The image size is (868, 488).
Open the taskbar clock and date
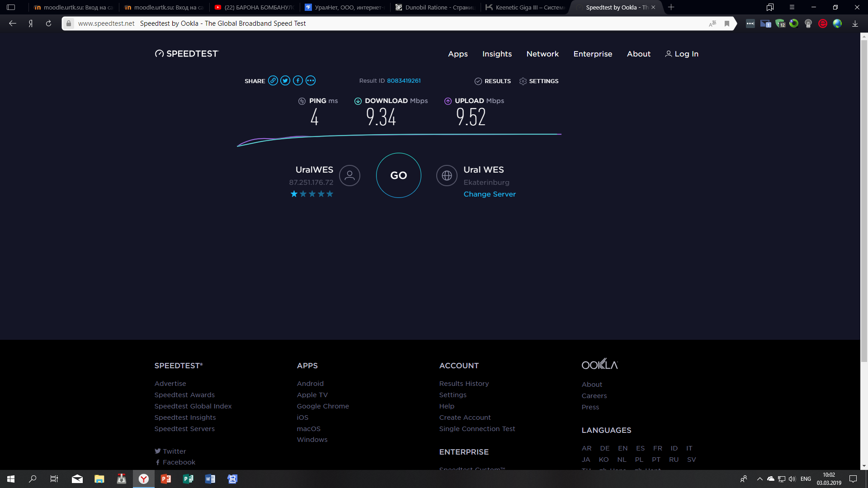point(829,479)
